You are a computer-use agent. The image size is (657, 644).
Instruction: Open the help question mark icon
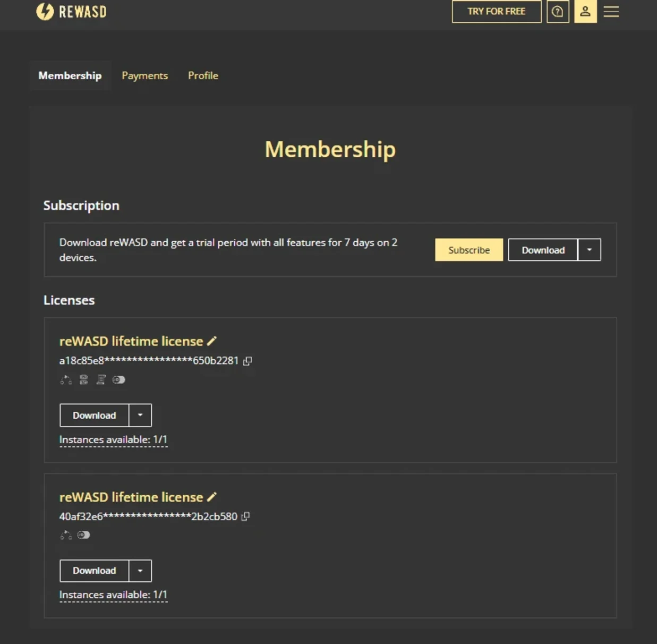pos(558,11)
